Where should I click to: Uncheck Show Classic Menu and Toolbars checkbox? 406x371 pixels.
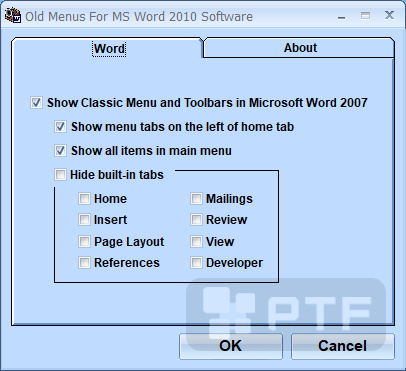coord(36,103)
